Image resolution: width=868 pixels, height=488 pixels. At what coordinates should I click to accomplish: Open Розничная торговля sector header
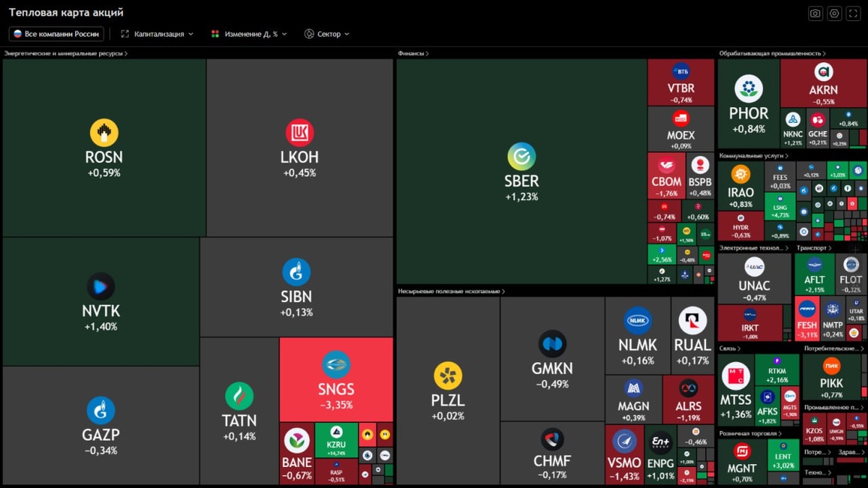(x=750, y=433)
